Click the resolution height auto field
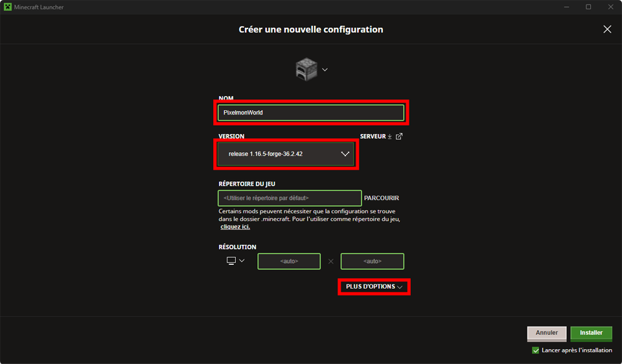The width and height of the screenshot is (622, 364). point(372,261)
